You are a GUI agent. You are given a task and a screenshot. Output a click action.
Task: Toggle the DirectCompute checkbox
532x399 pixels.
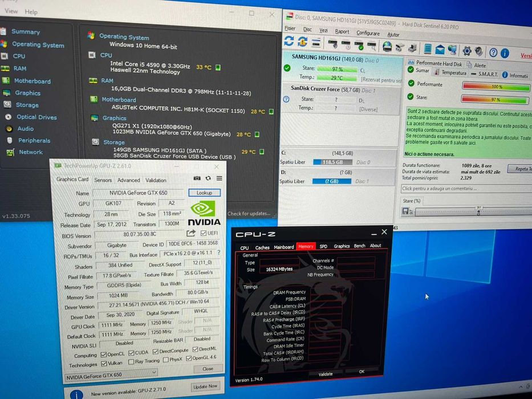pos(156,351)
